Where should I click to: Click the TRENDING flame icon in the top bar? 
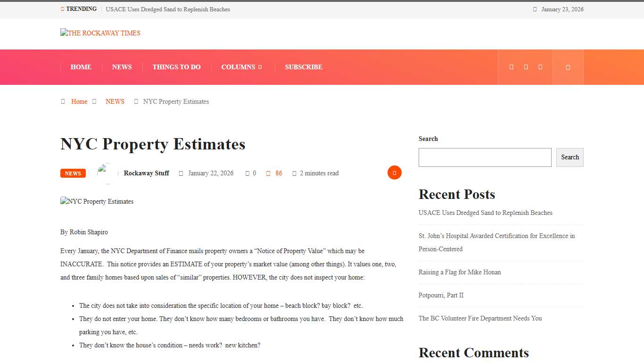62,8
